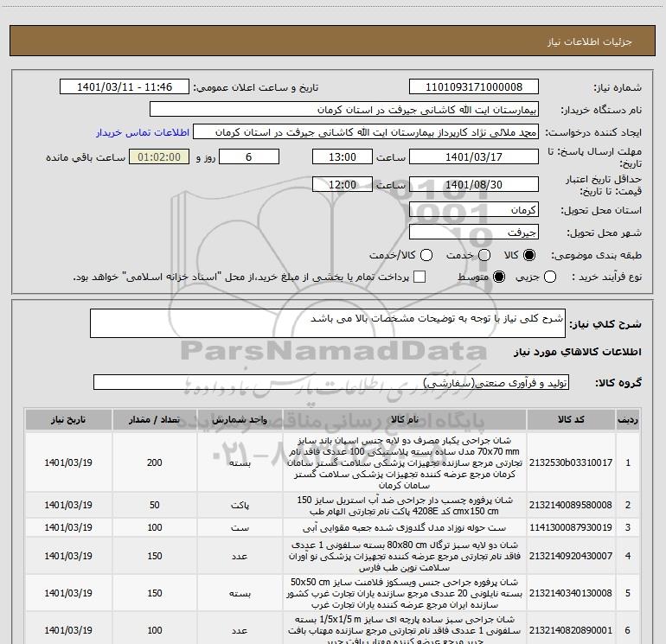Click the تاریخ نیاز column header
666x644 pixels.
[x=68, y=419]
